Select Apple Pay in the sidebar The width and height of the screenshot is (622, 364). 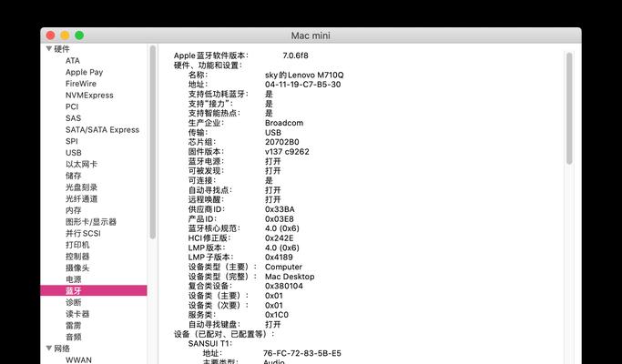[84, 72]
